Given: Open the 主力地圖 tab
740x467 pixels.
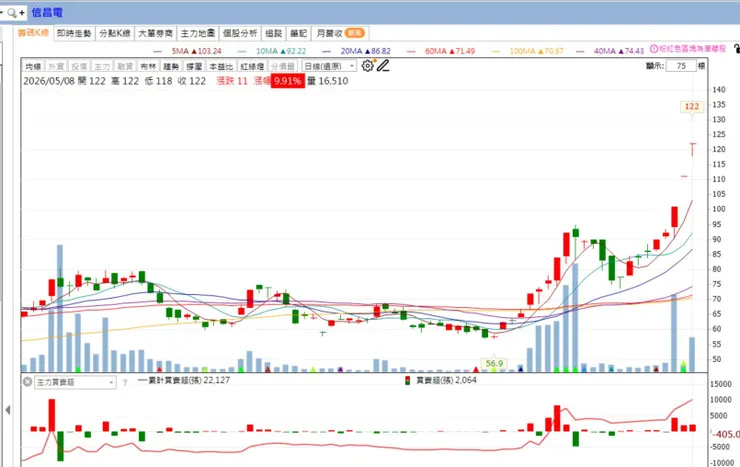Looking at the screenshot, I should 197,33.
